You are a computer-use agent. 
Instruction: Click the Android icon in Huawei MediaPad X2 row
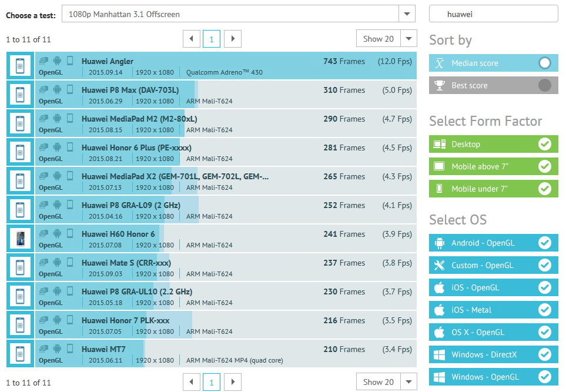(57, 176)
